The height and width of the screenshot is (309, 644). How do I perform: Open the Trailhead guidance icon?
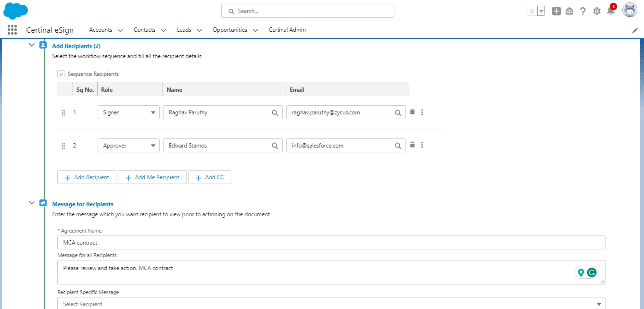(569, 11)
